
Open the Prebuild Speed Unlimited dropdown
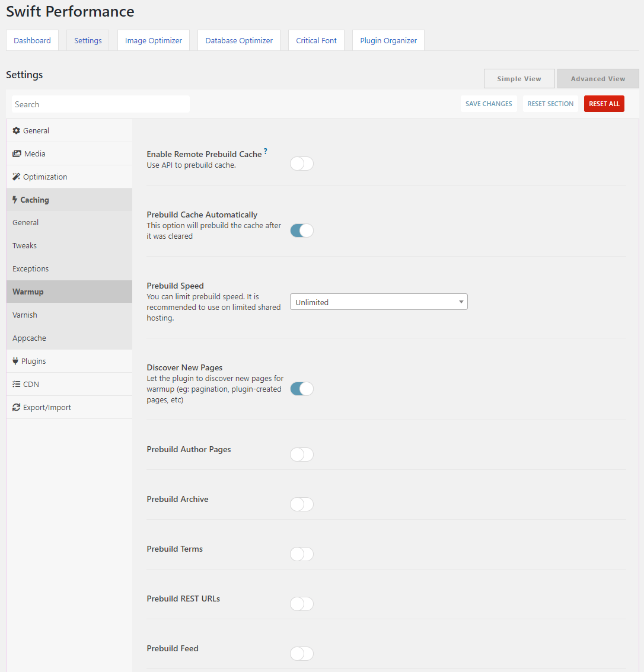(x=378, y=302)
